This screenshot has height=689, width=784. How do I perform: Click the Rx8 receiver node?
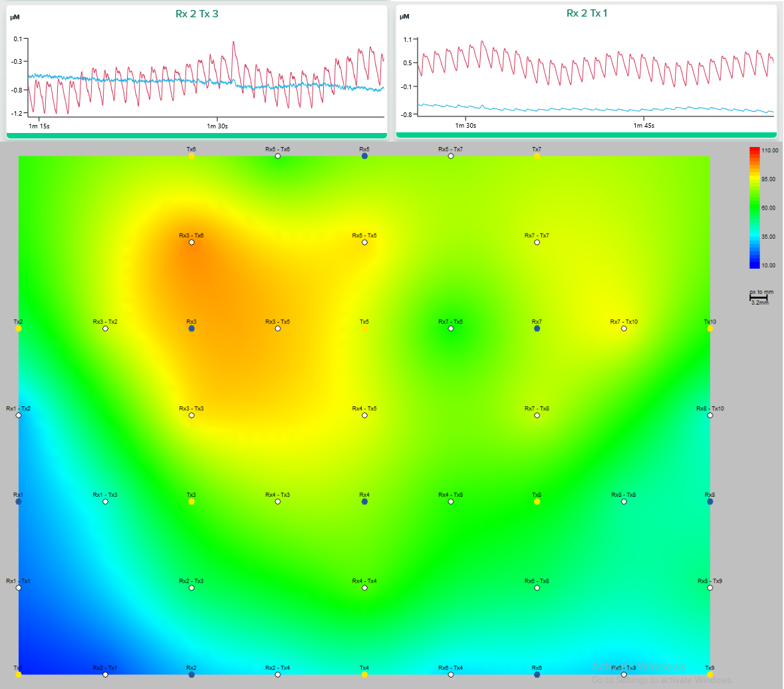pos(710,501)
